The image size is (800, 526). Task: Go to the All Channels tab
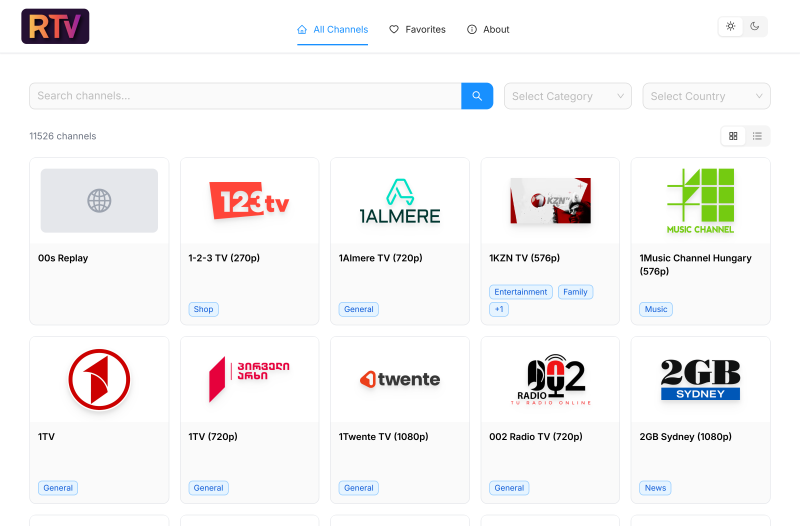click(332, 29)
